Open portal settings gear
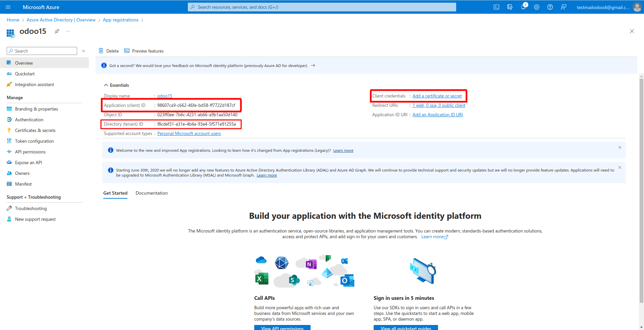Image resolution: width=644 pixels, height=330 pixels. click(x=537, y=7)
